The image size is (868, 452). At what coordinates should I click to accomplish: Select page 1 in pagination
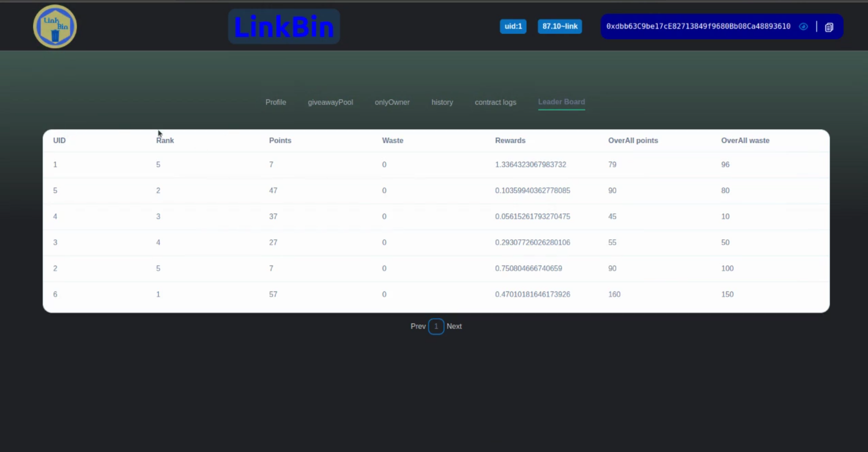click(x=436, y=327)
